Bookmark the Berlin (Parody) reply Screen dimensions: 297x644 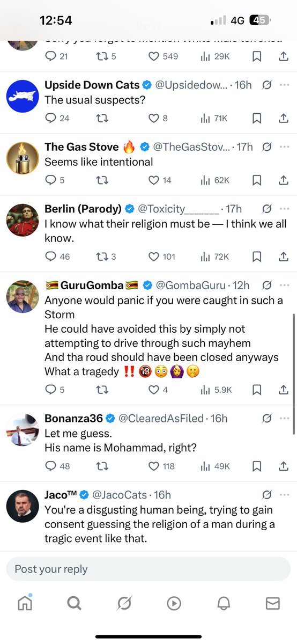tap(257, 257)
